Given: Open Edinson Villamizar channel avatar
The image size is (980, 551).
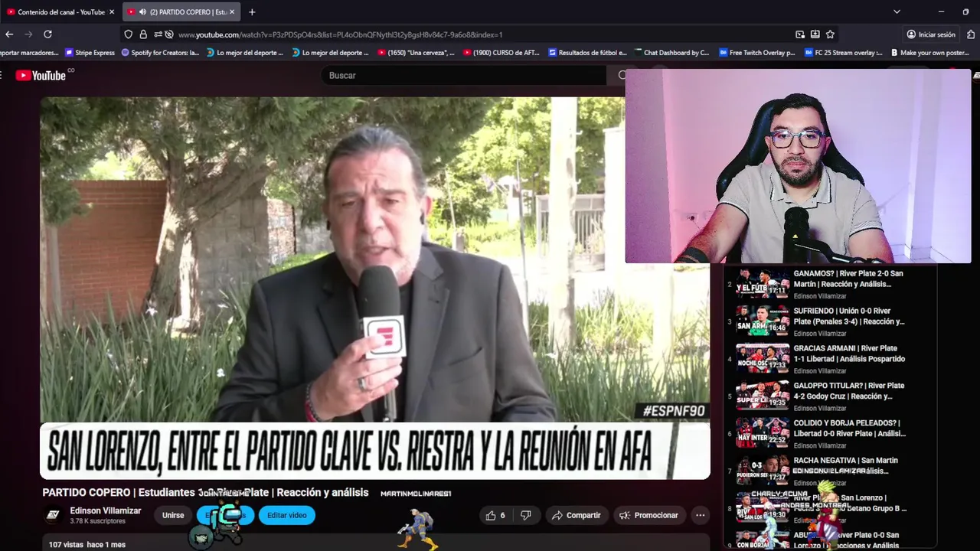Looking at the screenshot, I should coord(53,515).
